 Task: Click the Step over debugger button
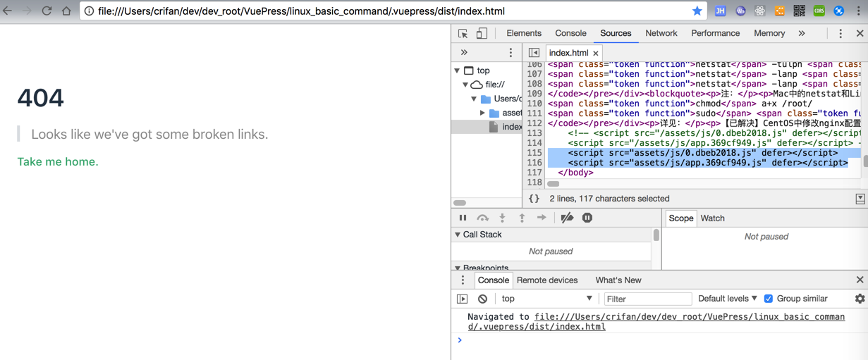coord(482,218)
